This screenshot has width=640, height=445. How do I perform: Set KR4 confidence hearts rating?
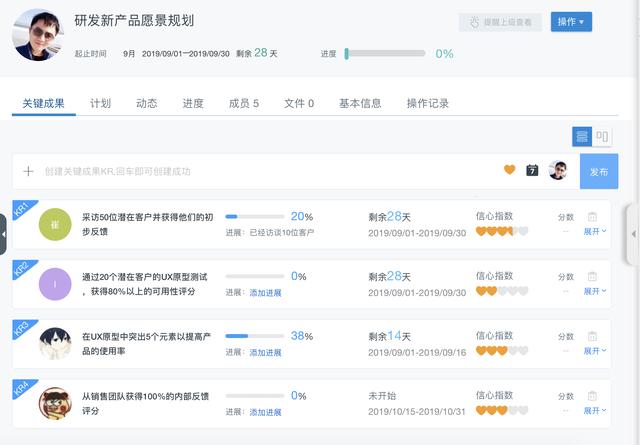[x=502, y=410]
